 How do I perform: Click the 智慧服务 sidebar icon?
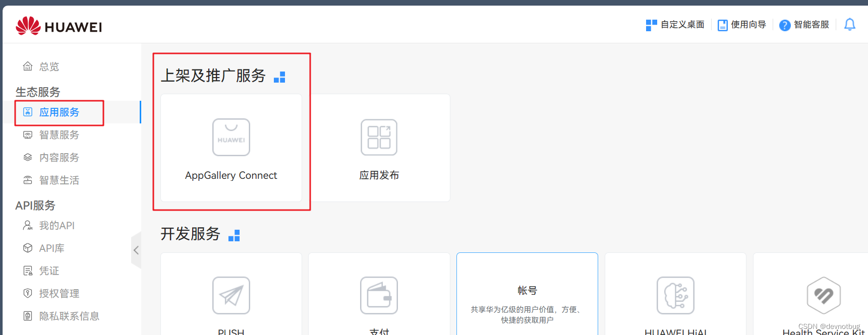pos(28,135)
